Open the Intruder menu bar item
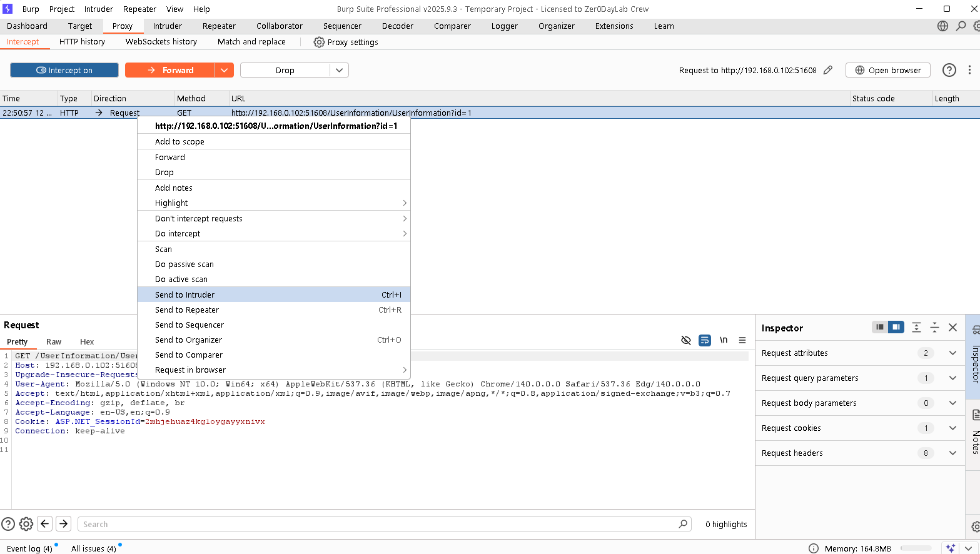Image resolution: width=980 pixels, height=554 pixels. point(99,9)
